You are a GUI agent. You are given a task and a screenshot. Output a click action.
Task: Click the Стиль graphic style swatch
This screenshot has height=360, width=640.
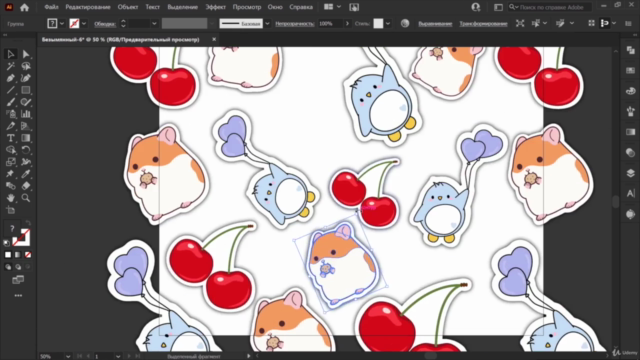pos(378,24)
